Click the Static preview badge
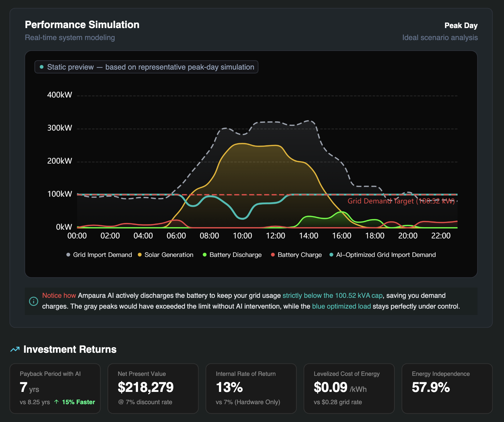The height and width of the screenshot is (422, 504). [146, 67]
